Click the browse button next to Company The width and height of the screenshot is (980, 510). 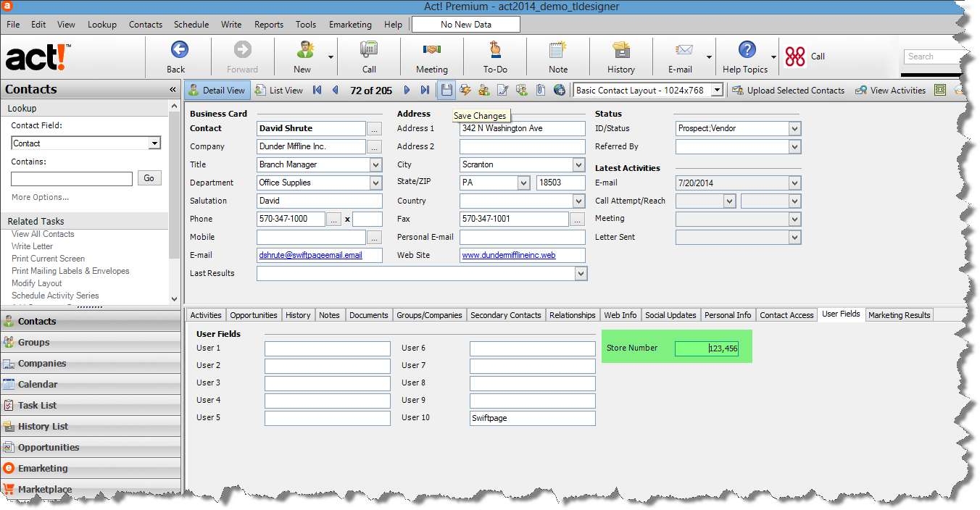tap(375, 146)
